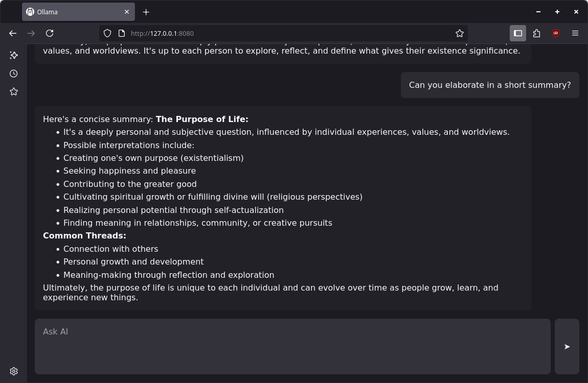Click the "Can you elaborate" user message
The height and width of the screenshot is (383, 588).
click(489, 85)
